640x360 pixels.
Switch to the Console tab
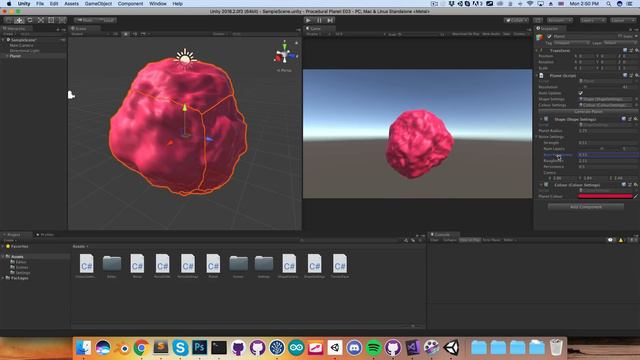[x=442, y=235]
